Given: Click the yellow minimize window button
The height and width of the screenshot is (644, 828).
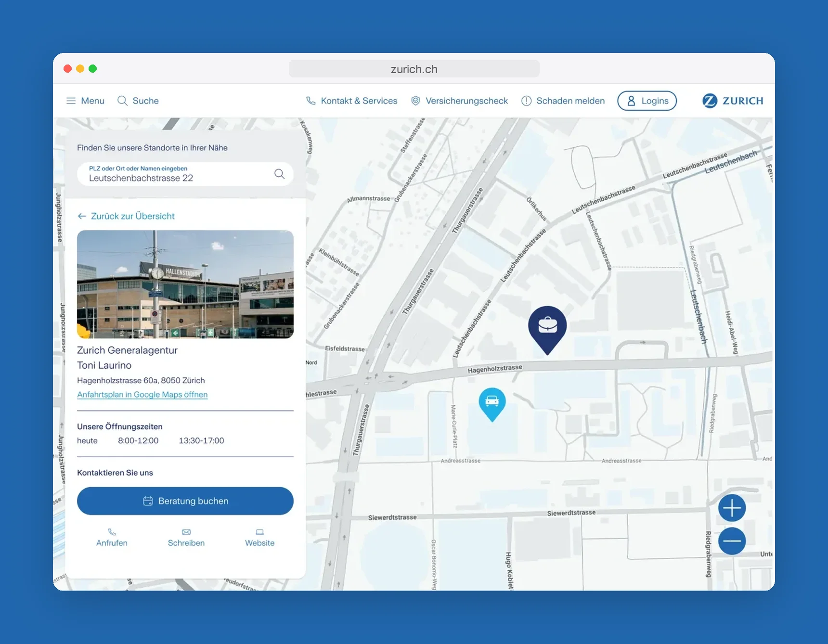Looking at the screenshot, I should pos(80,69).
